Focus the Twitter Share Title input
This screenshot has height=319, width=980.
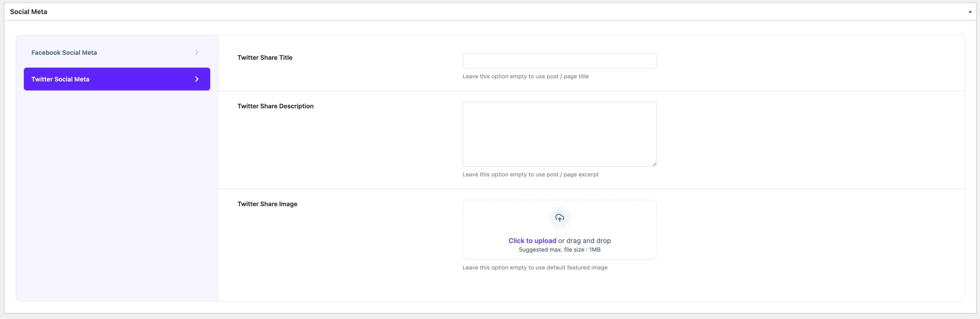click(x=559, y=61)
